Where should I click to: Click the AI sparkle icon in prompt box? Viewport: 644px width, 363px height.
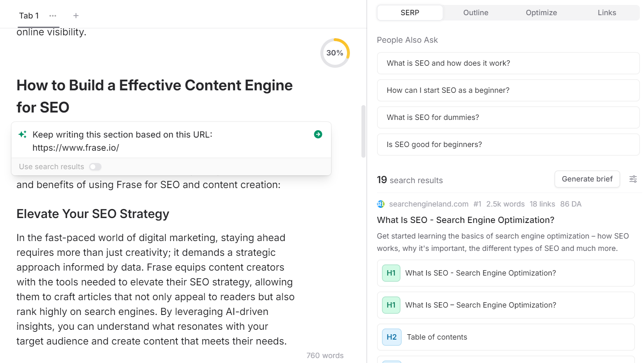(23, 134)
